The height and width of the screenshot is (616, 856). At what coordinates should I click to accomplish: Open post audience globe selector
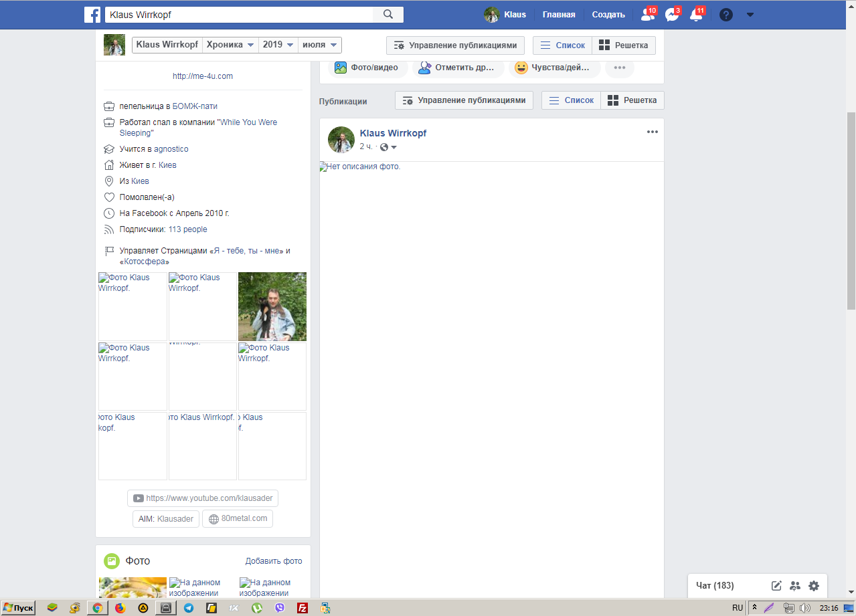388,147
